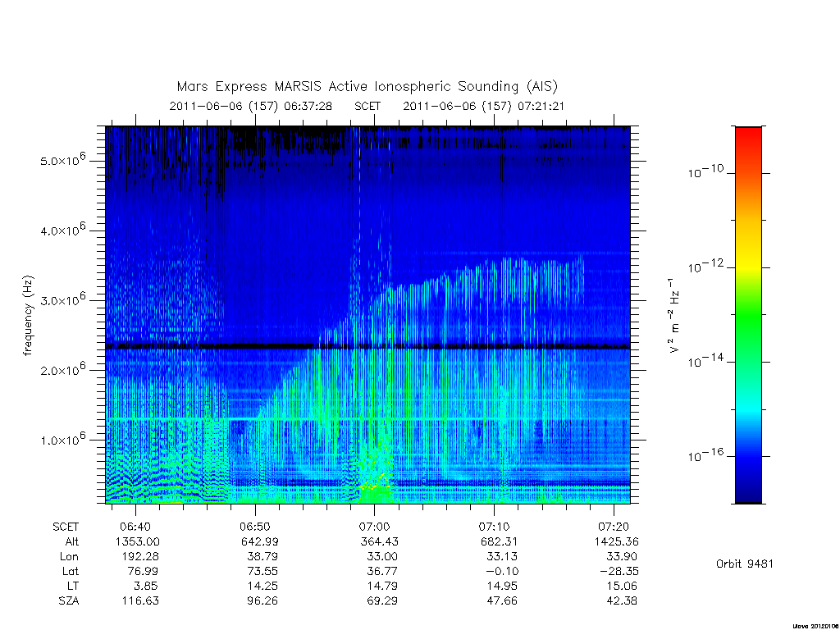Select longitude value 33.13
Screen dimensions: 840x630
pyautogui.click(x=502, y=557)
